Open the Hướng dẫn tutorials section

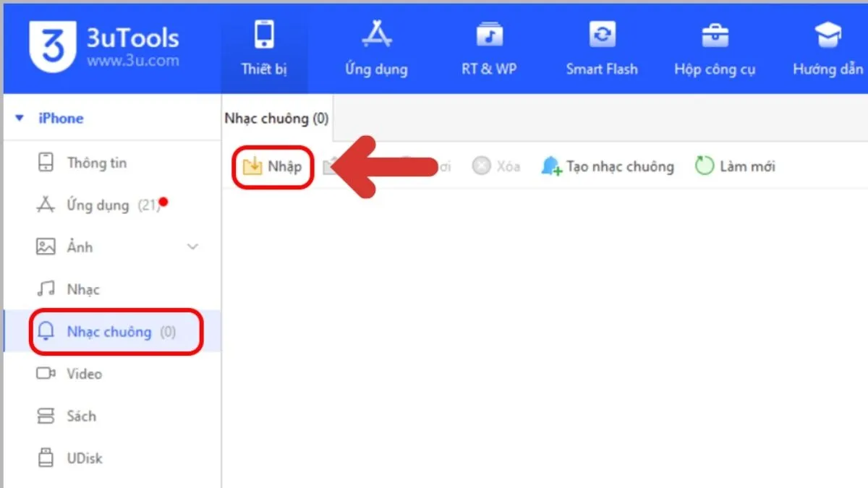pyautogui.click(x=827, y=47)
